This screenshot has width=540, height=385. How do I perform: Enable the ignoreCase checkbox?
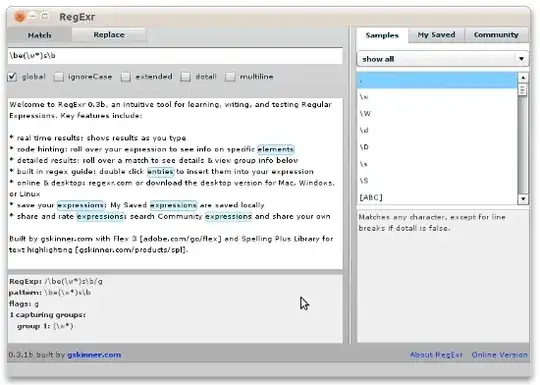tap(59, 77)
